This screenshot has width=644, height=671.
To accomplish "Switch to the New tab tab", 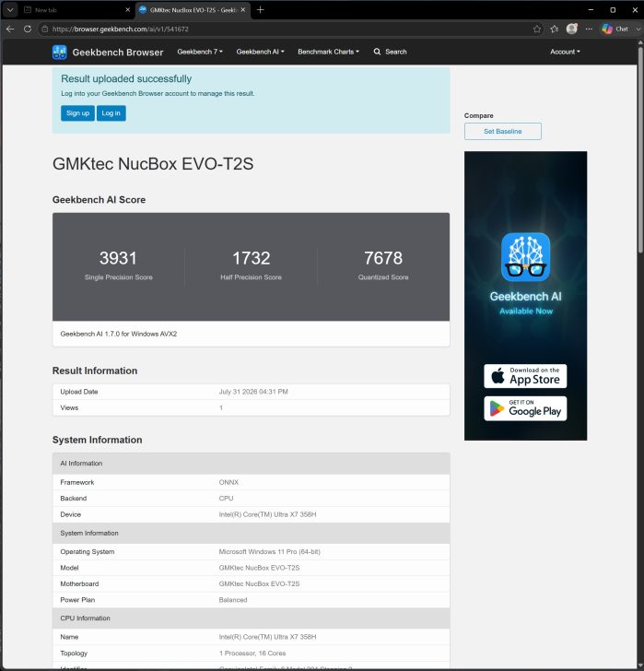I will (77, 10).
